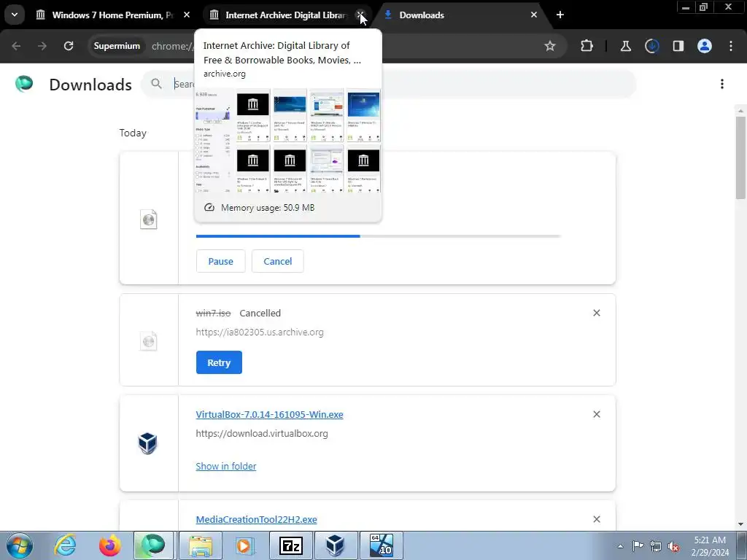The height and width of the screenshot is (560, 747).
Task: Open the Action Center flag icon
Action: pos(638,545)
